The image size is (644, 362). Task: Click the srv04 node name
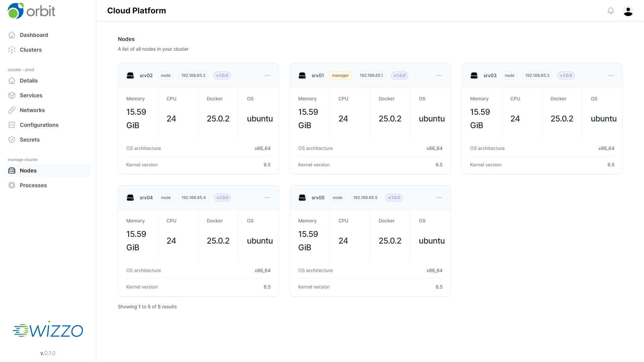(146, 198)
